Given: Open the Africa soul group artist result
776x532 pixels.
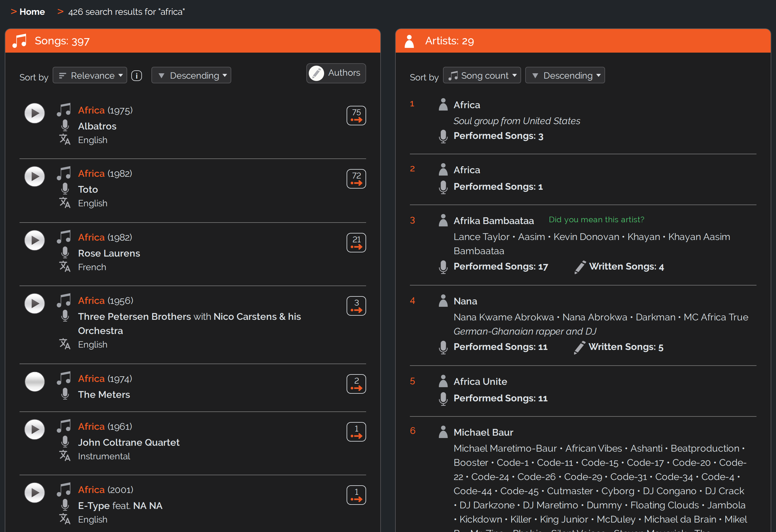Looking at the screenshot, I should (x=466, y=105).
